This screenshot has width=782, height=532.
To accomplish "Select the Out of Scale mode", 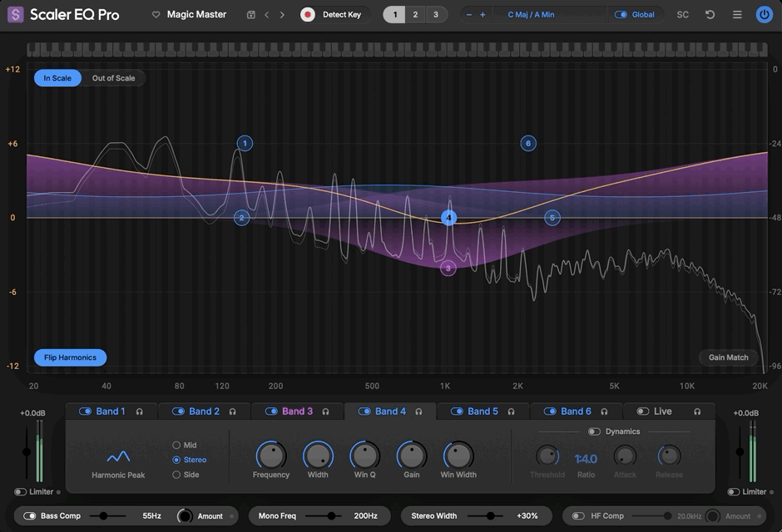I will pos(114,78).
